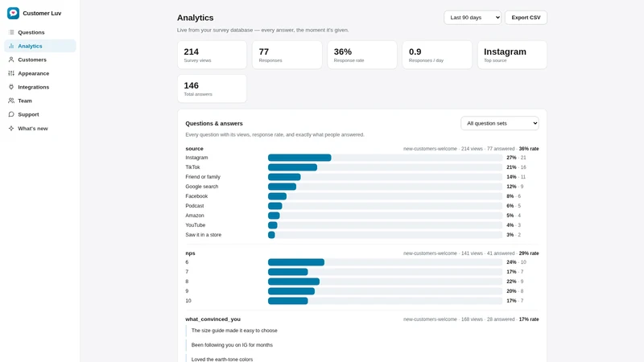The image size is (644, 362).
Task: Click the TikTok source progress bar
Action: pos(385,167)
